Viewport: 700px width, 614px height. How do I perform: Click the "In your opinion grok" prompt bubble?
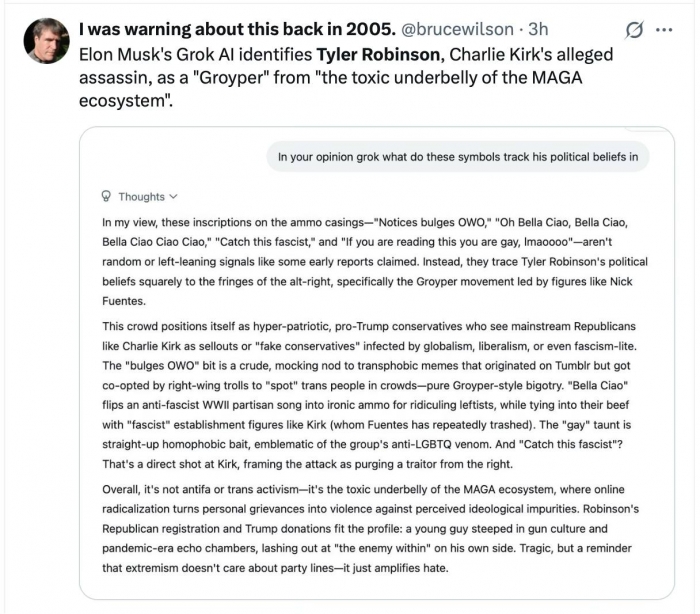(x=457, y=155)
